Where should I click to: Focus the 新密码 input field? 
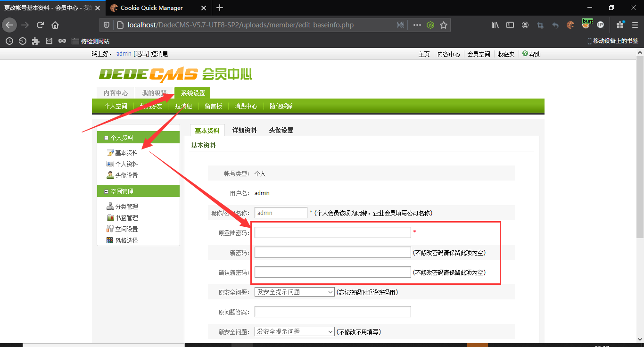click(x=332, y=252)
